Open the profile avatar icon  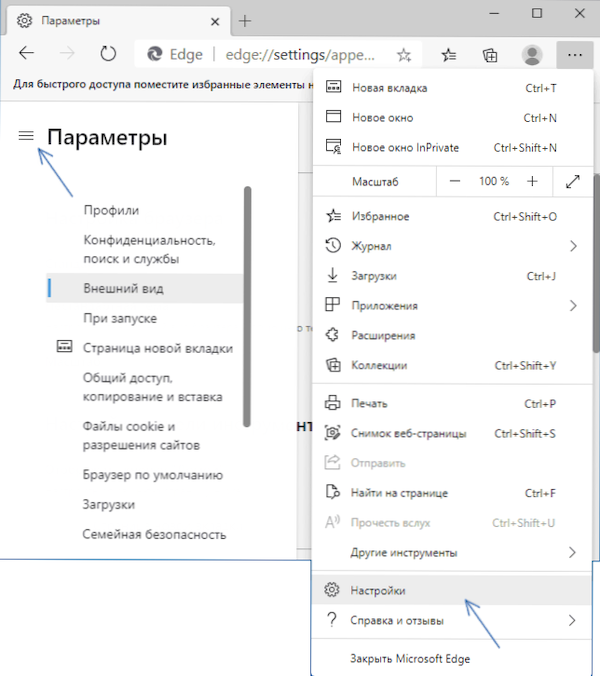(532, 55)
